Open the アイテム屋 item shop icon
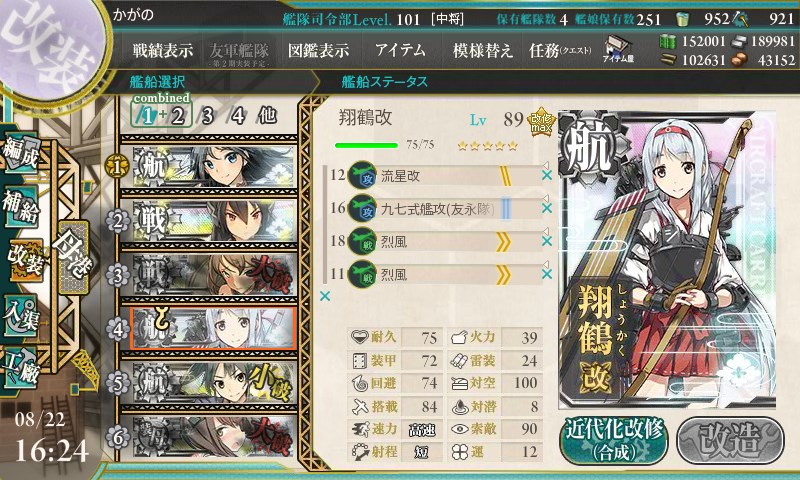 coord(618,50)
